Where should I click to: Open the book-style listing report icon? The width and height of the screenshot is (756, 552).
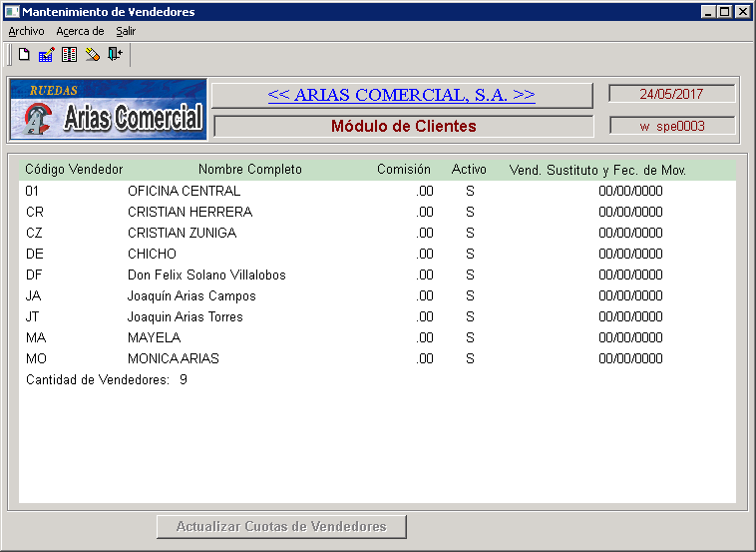pyautogui.click(x=69, y=55)
